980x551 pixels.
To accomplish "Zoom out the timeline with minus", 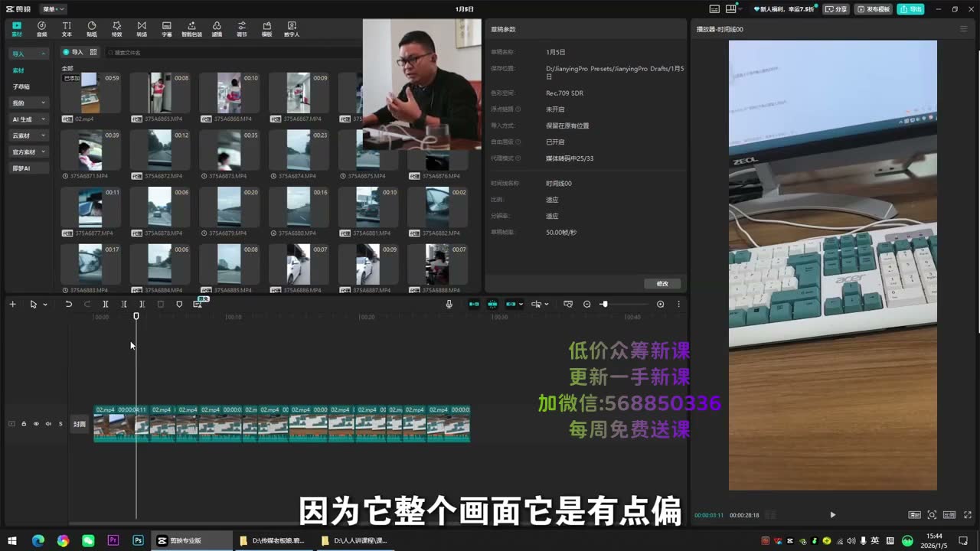I will 587,304.
